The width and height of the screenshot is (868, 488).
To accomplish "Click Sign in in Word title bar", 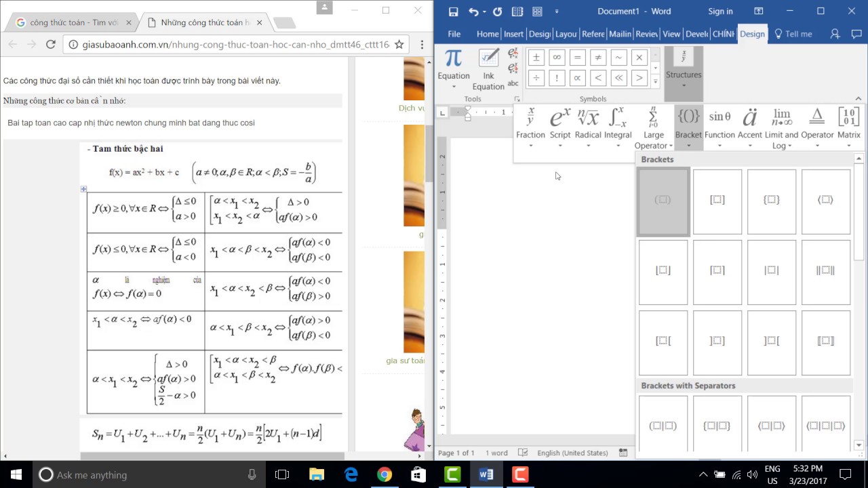I will [x=720, y=12].
